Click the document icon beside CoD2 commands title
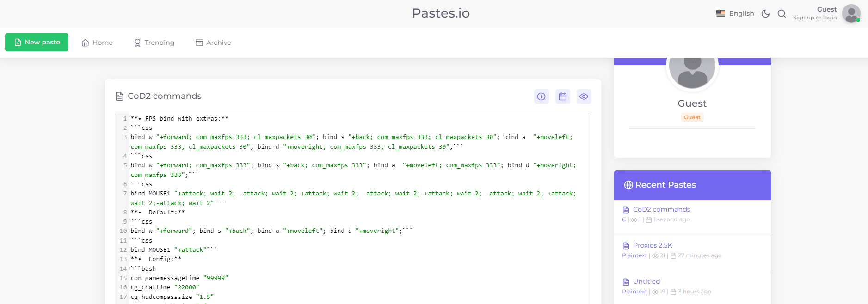 tap(119, 96)
